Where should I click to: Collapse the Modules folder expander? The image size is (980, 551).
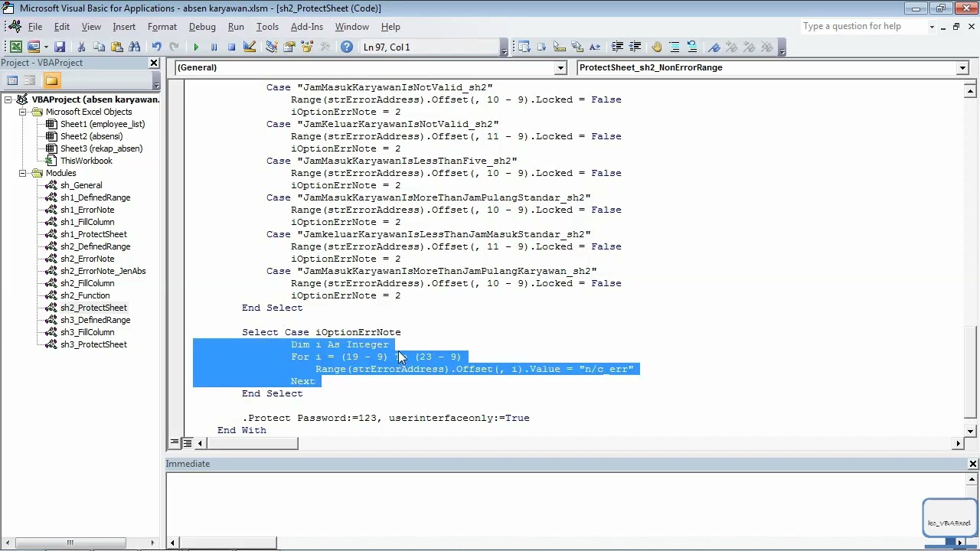click(23, 173)
